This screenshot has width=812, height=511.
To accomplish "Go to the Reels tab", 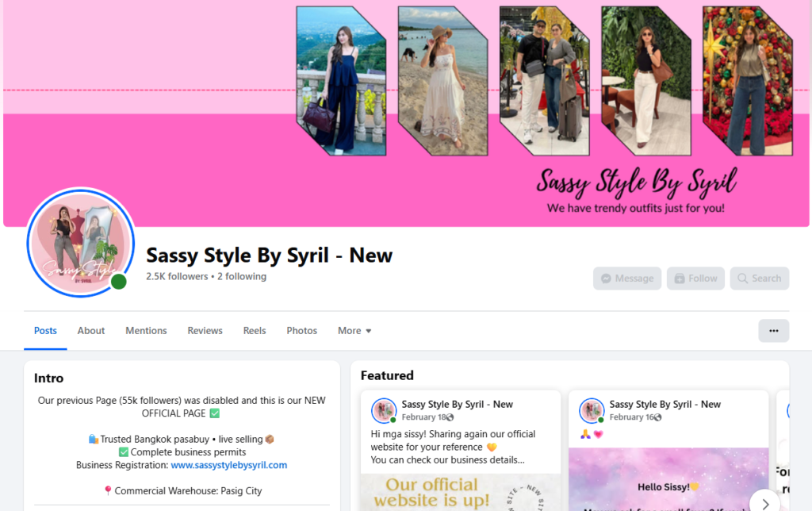I will coord(255,331).
